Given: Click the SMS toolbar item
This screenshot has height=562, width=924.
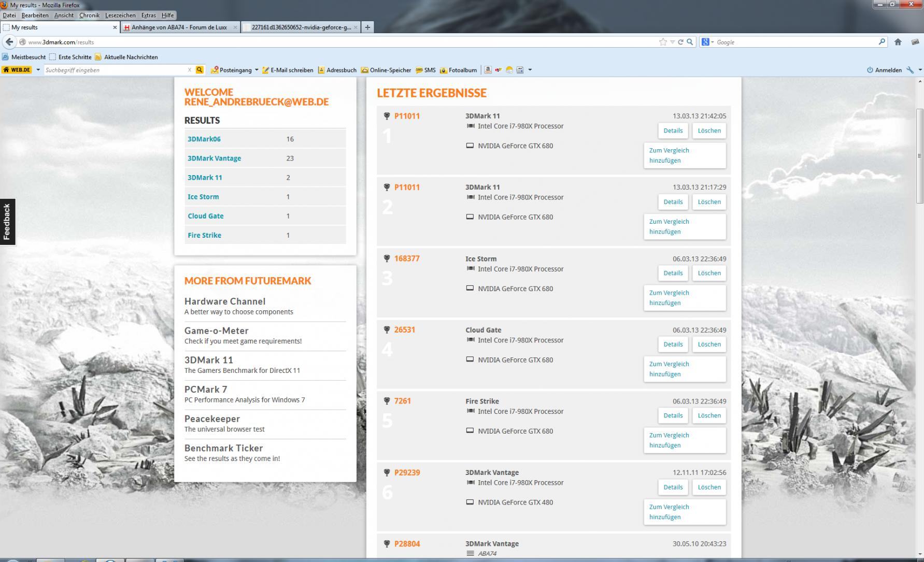Looking at the screenshot, I should coord(425,70).
